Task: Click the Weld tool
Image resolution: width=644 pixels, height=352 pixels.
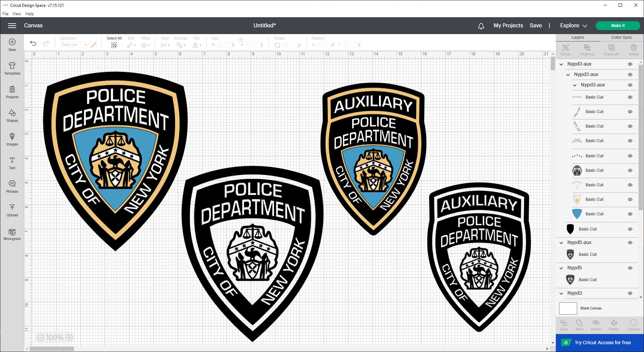Action: [x=579, y=325]
